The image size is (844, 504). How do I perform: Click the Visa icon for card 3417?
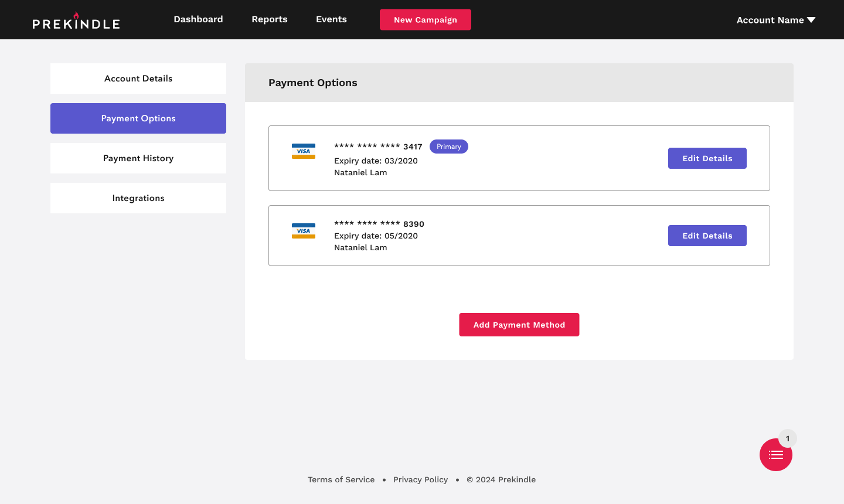pos(304,151)
